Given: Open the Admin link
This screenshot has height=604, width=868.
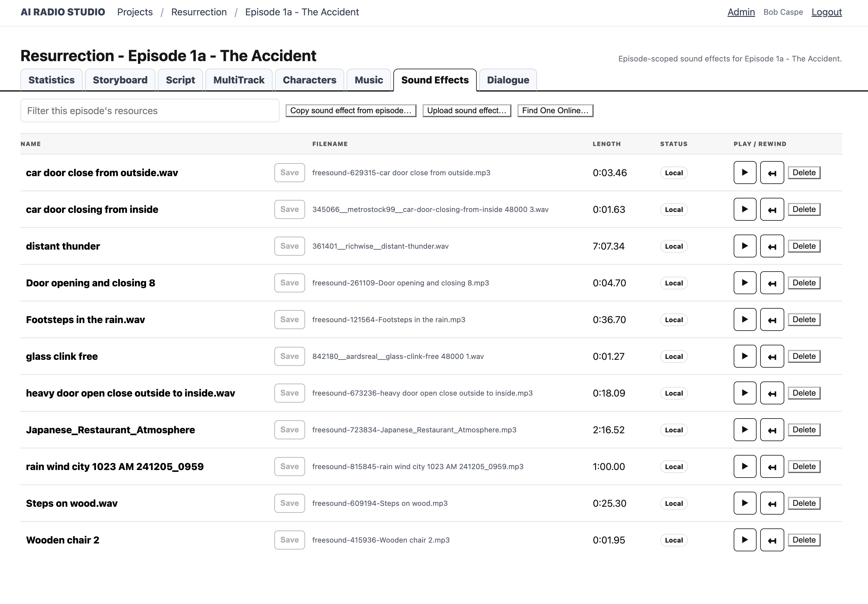Looking at the screenshot, I should click(741, 12).
